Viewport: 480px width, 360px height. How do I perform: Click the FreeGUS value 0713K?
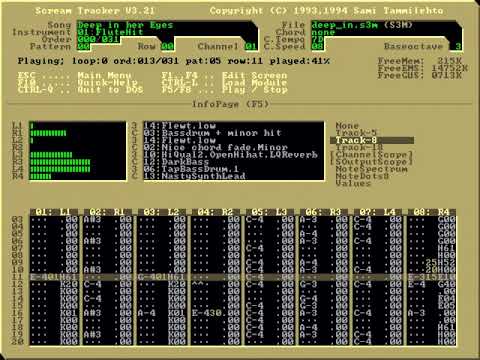click(x=447, y=75)
